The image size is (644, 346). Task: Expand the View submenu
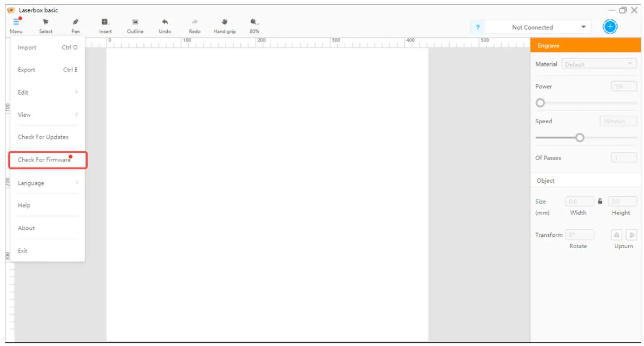pos(48,115)
